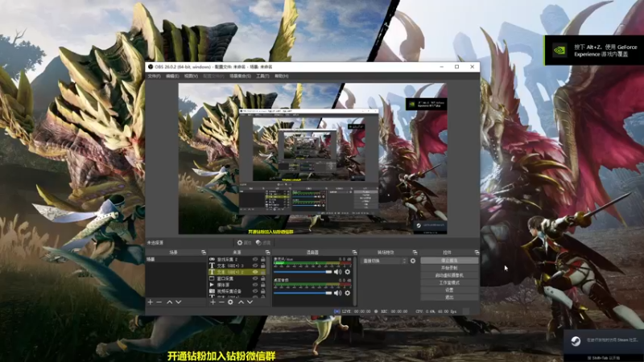Screen dimensions: 644x362
Task: Move the source down with the 来源 panel down arrow
Action: [x=250, y=302]
